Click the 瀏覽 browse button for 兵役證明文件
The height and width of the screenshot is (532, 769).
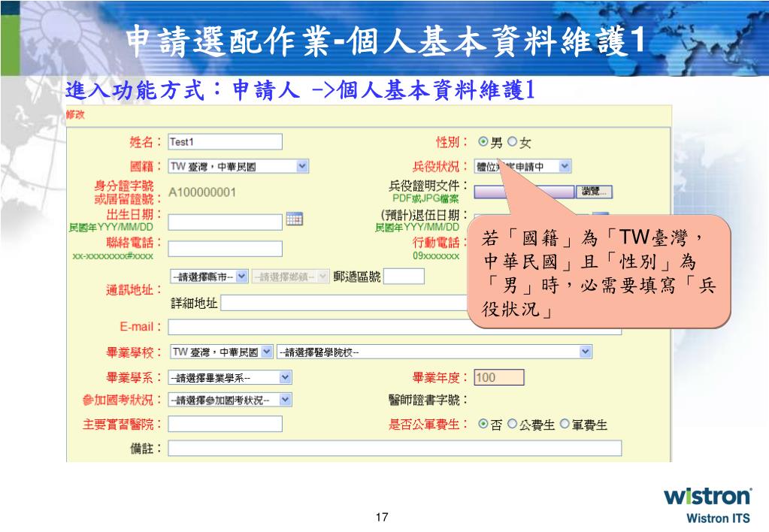594,192
